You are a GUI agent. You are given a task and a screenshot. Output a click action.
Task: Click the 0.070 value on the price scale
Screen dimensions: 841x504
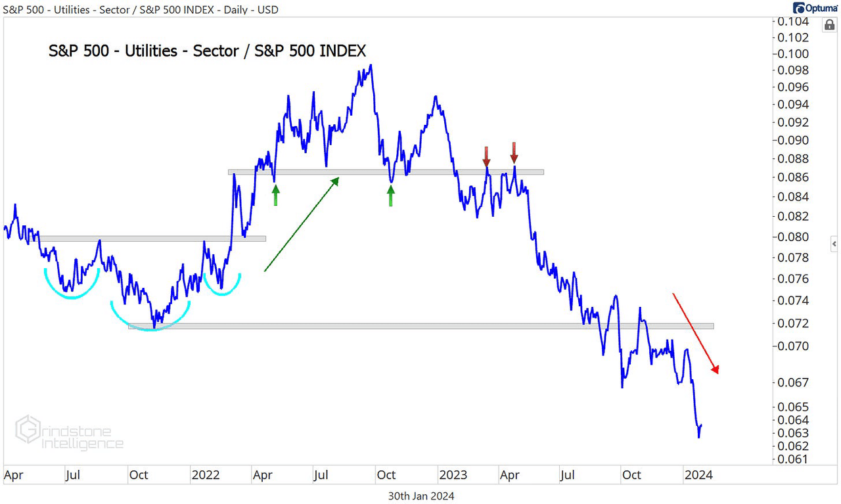point(793,346)
